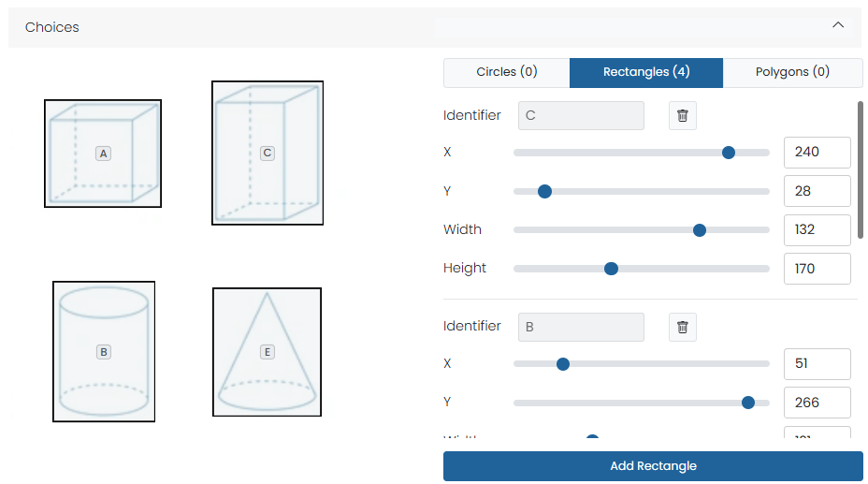Viewport: 868px width, 484px height.
Task: Select the cylinder hotspot labeled B
Action: coord(104,352)
